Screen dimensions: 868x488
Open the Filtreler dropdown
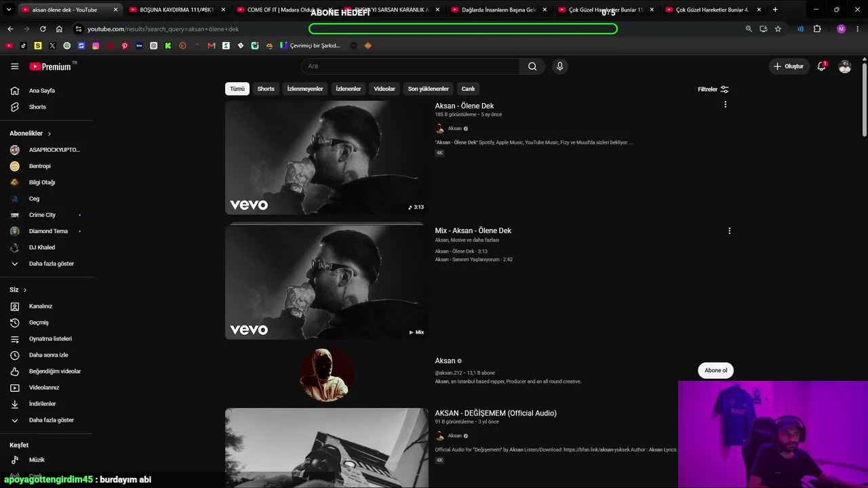pos(713,89)
